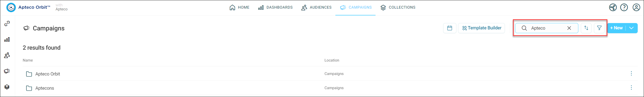Open collections icon in left sidebar
Screen dimensions: 644x97
(7, 87)
